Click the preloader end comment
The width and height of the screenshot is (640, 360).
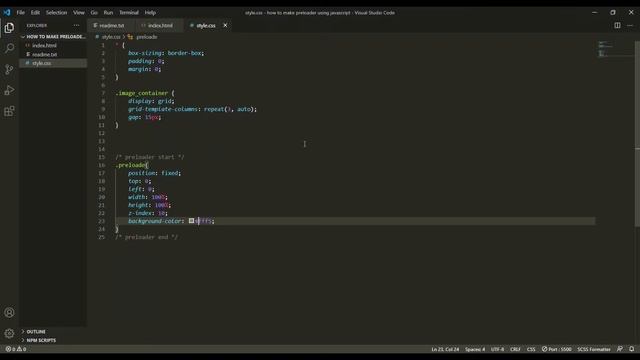pos(147,237)
